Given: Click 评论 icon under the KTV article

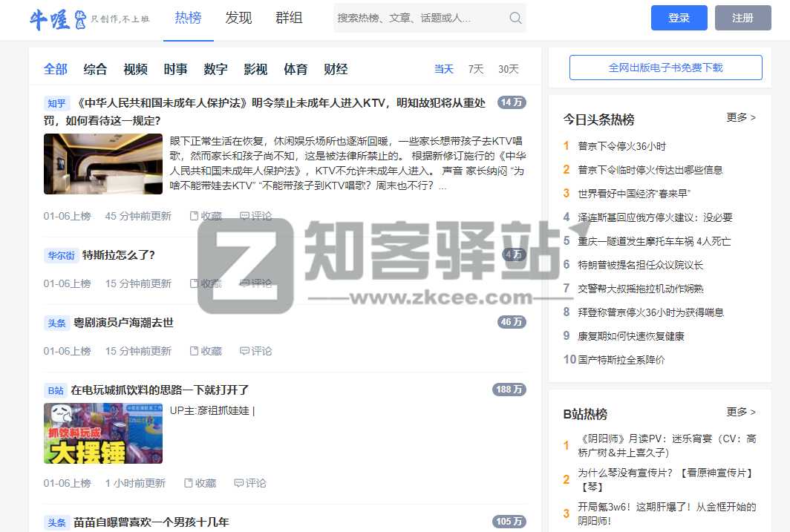Looking at the screenshot, I should pyautogui.click(x=244, y=216).
